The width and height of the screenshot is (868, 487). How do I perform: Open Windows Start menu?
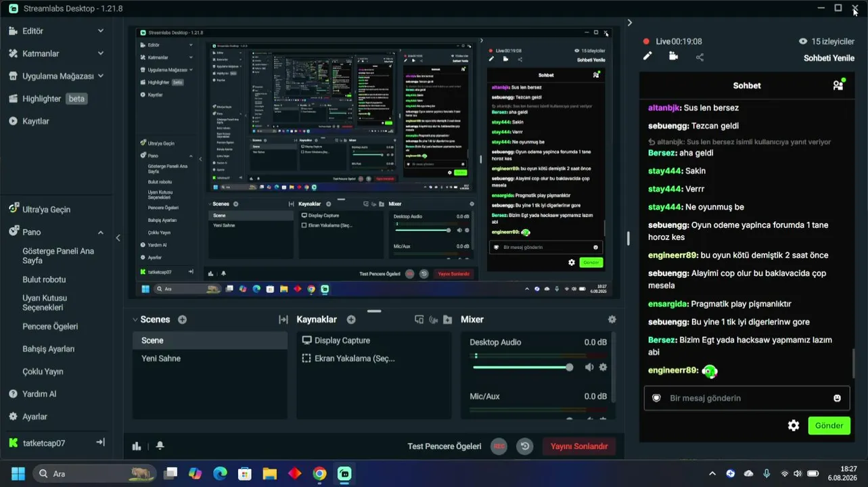pos(18,473)
